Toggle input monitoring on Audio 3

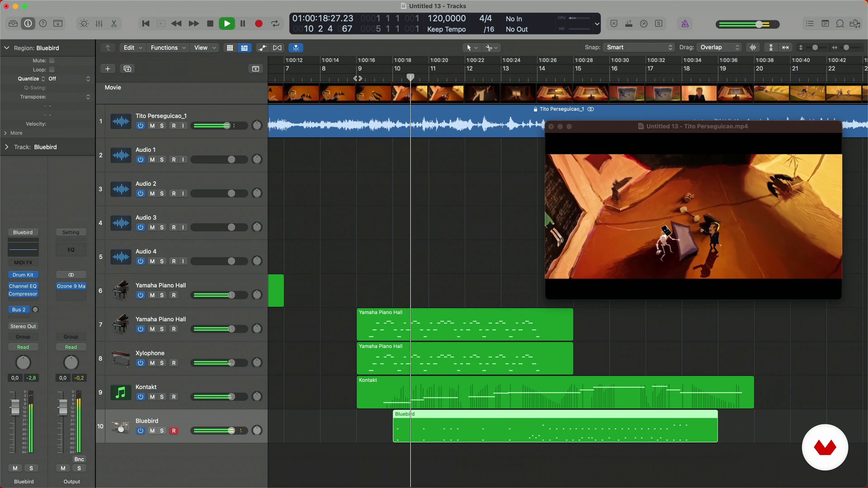183,227
